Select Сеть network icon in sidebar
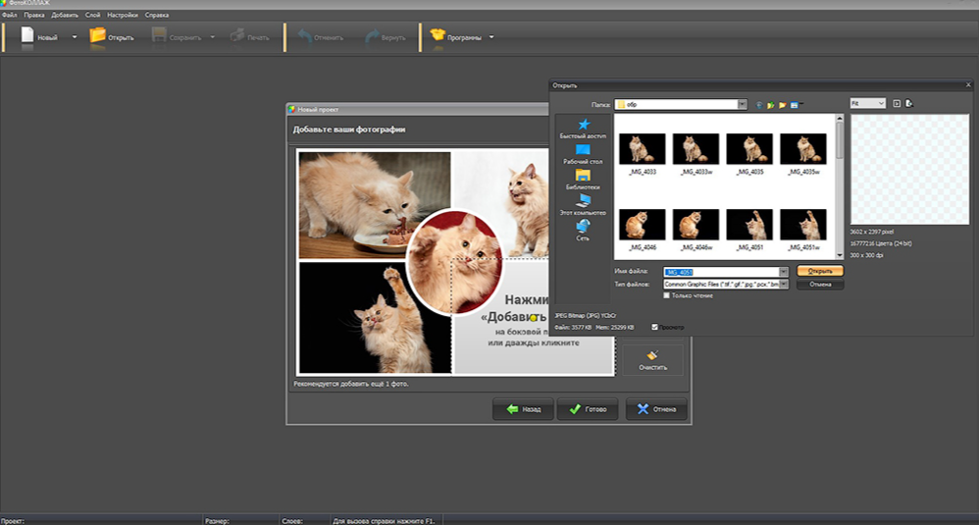This screenshot has width=980, height=525. coord(583,227)
